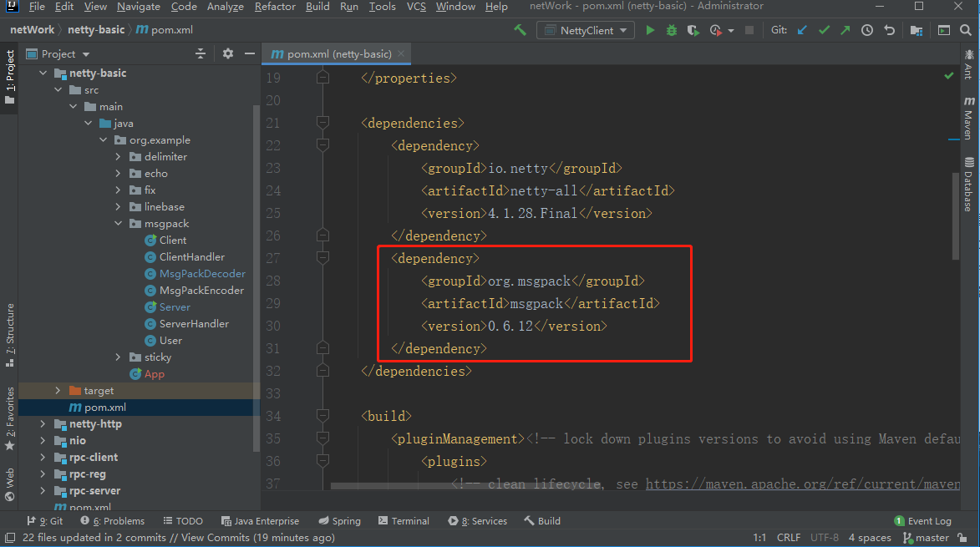Open Project Structure folder icon
Viewport: 980px width, 547px height.
coord(917,30)
